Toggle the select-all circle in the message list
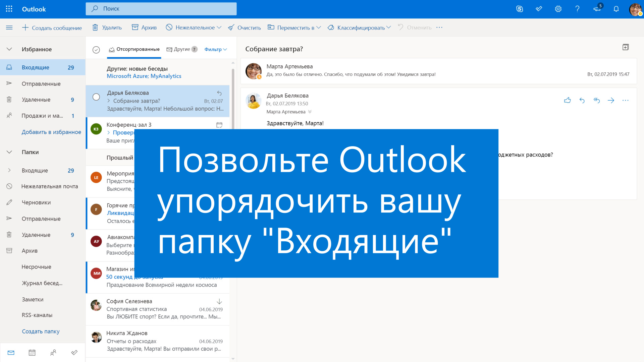Viewport: 644px width, 362px height. pos(96,50)
